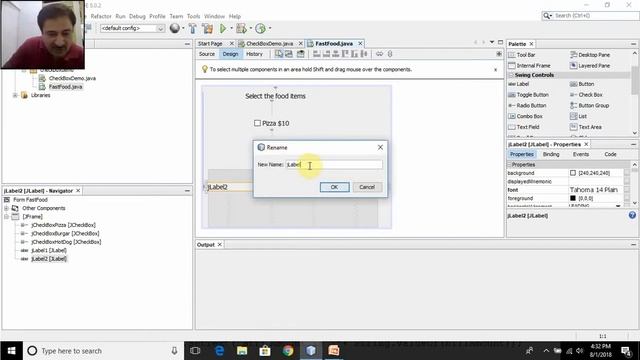
Task: Click the Build Project hammer icon
Action: pos(193,28)
